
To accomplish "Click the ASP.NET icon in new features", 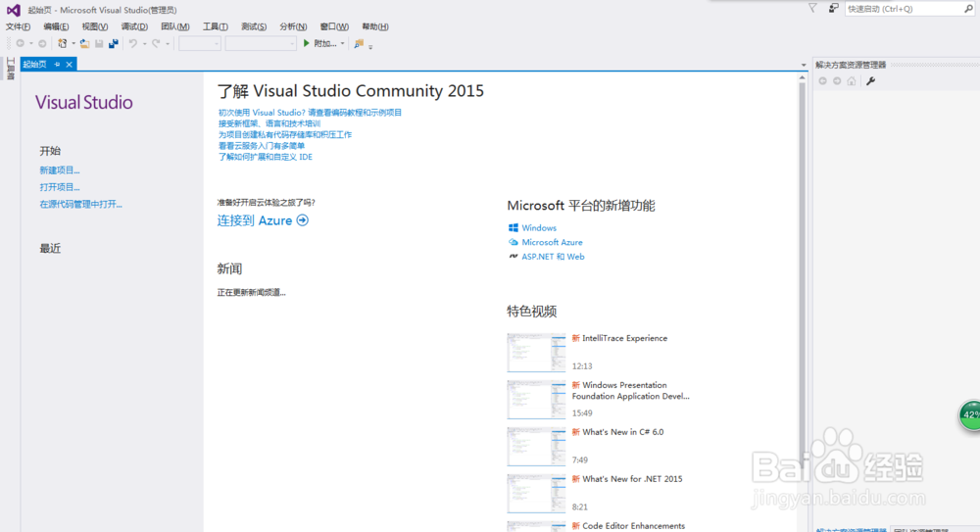I will tap(514, 257).
